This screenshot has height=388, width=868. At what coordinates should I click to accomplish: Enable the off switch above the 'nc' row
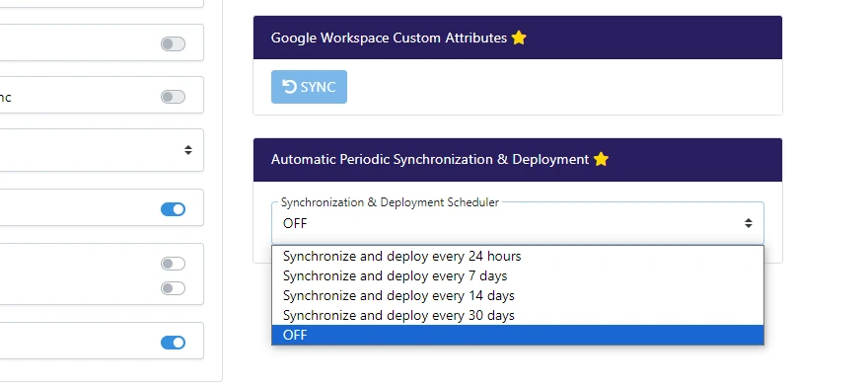[x=173, y=43]
